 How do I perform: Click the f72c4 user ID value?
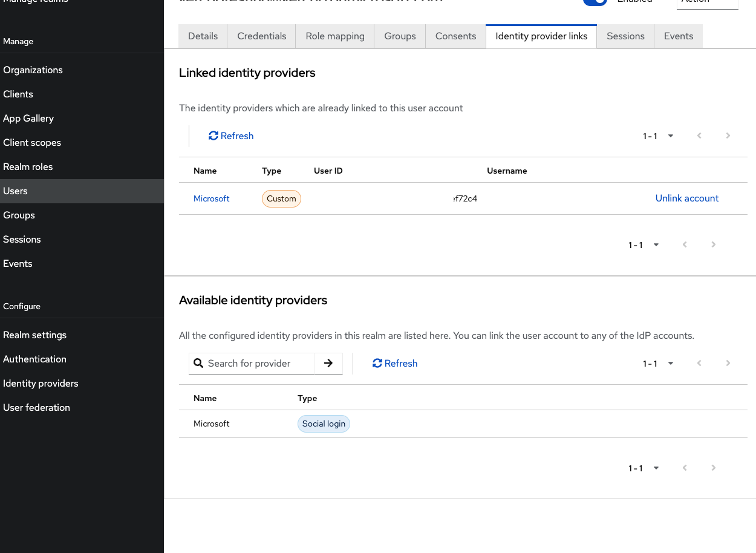click(465, 198)
